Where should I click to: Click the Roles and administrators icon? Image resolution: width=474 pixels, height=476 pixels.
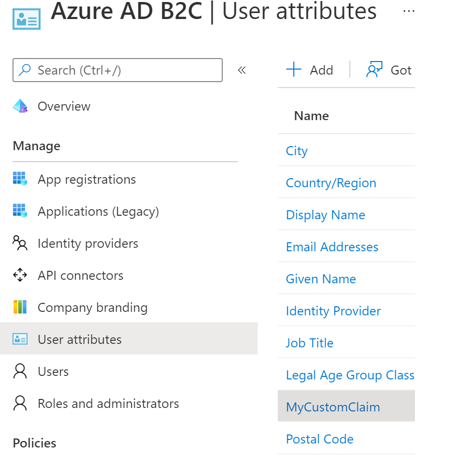[x=20, y=403]
